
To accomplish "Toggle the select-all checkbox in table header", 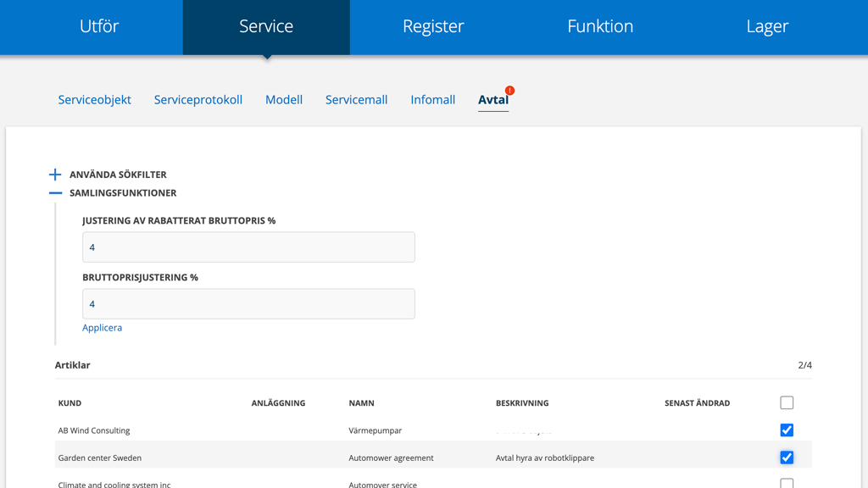I will pos(787,402).
